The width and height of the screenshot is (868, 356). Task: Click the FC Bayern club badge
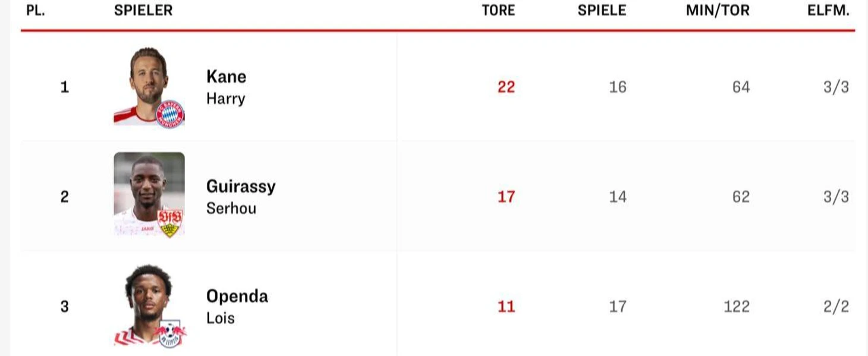170,114
